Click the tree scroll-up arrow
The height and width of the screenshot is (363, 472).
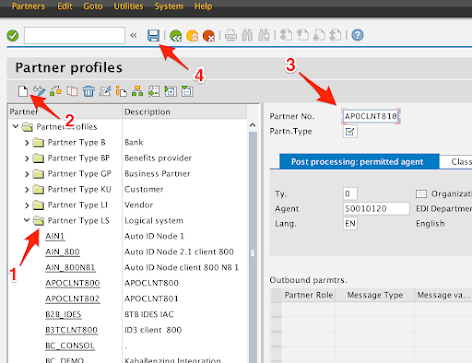click(253, 125)
